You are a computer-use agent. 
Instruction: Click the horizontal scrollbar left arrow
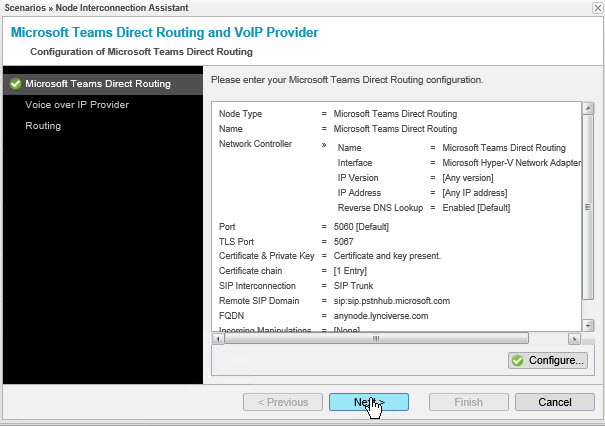pos(218,338)
